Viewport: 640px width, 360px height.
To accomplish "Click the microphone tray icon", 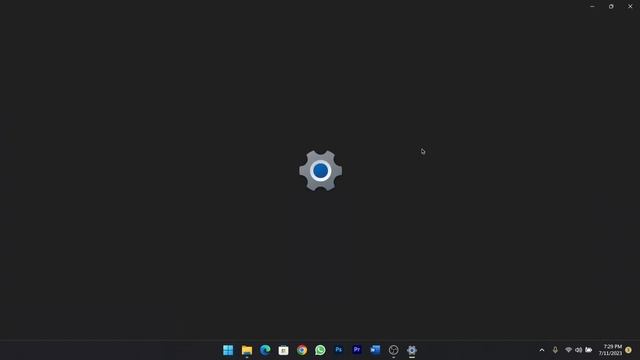I will point(555,350).
